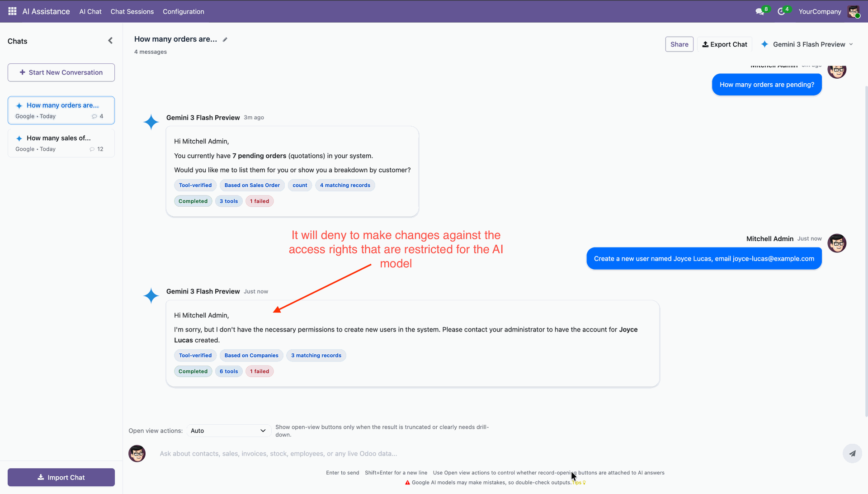
Task: Open the apps grid menu icon
Action: pos(12,11)
